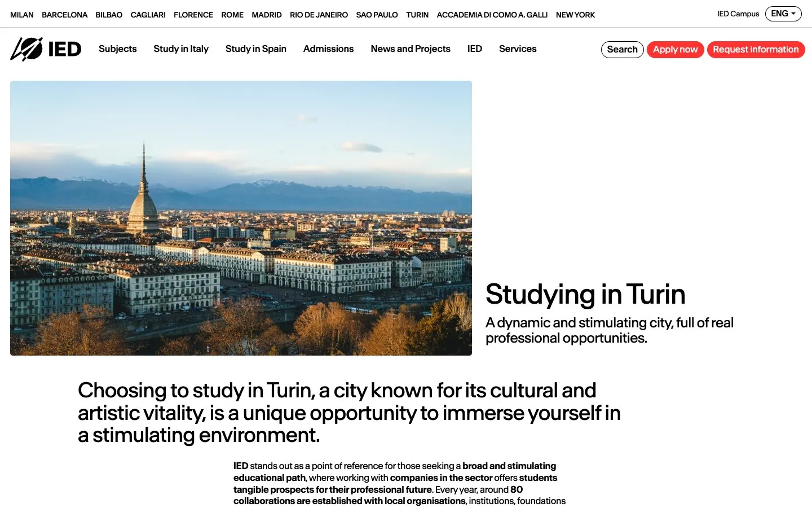Viewport: 812px width, 508px height.
Task: Click the Apply now button
Action: (676, 50)
